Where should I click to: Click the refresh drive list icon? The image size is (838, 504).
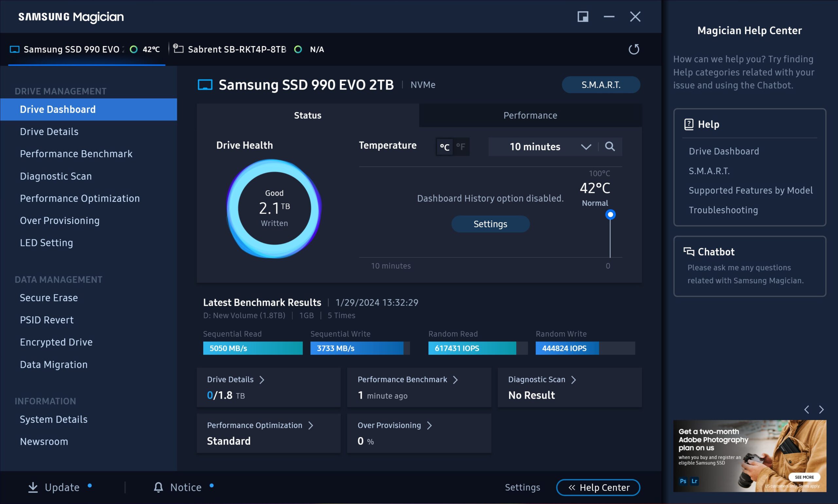tap(633, 49)
